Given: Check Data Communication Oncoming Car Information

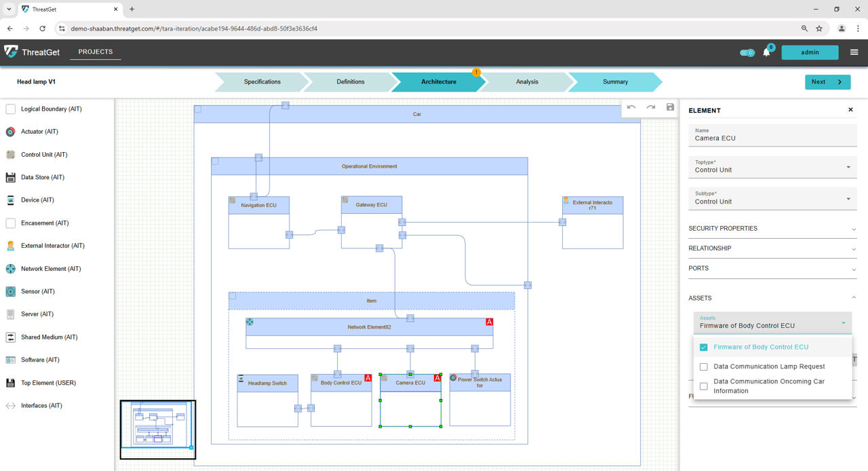Looking at the screenshot, I should point(703,386).
